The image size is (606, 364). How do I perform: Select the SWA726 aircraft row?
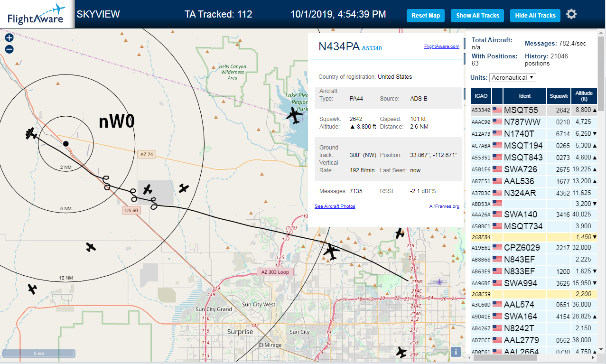(534, 169)
